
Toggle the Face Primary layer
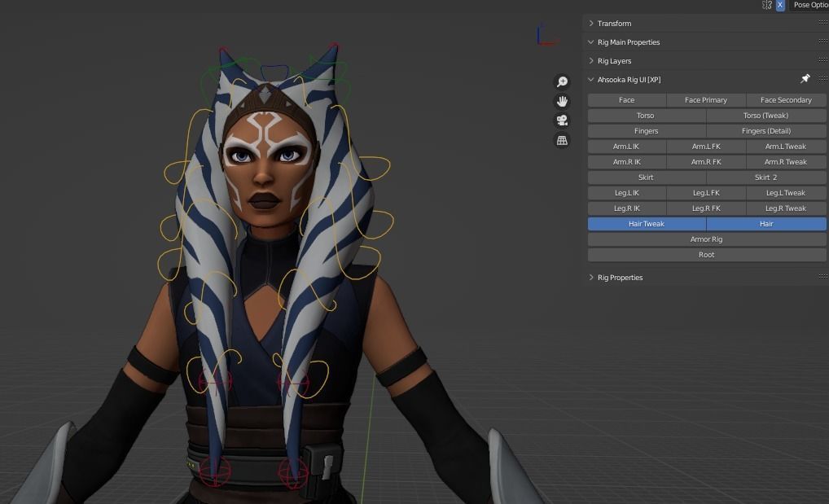pyautogui.click(x=706, y=100)
